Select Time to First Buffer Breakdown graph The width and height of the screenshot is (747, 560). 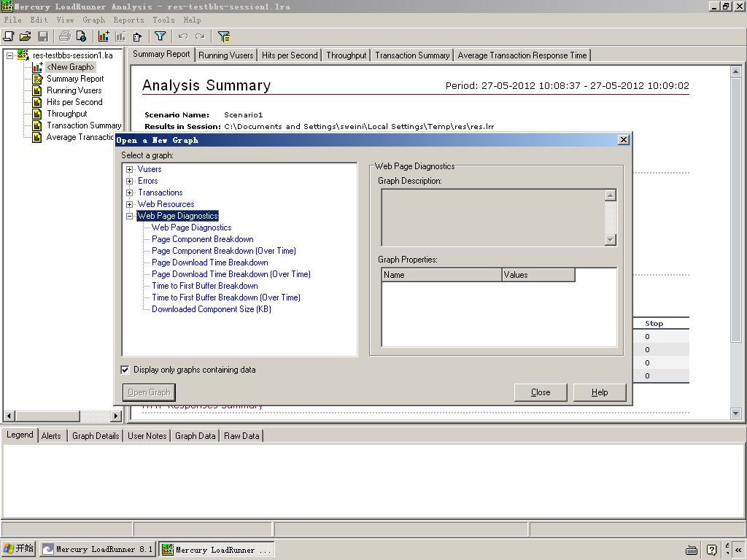(x=205, y=286)
